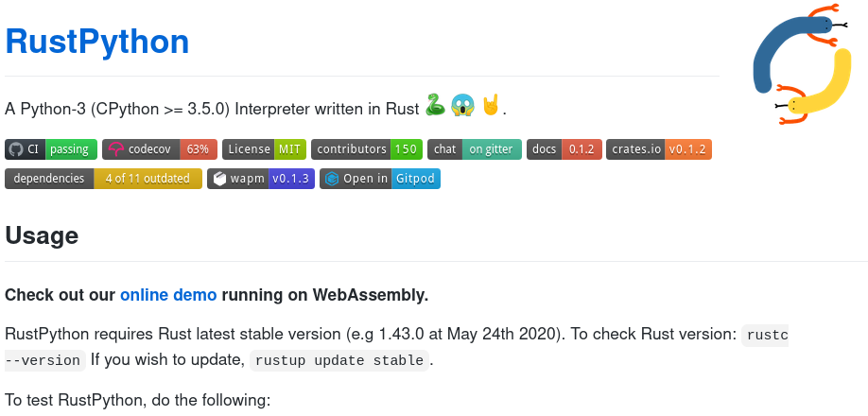The image size is (868, 416).
Task: View the contributors 150 badge
Action: point(367,149)
